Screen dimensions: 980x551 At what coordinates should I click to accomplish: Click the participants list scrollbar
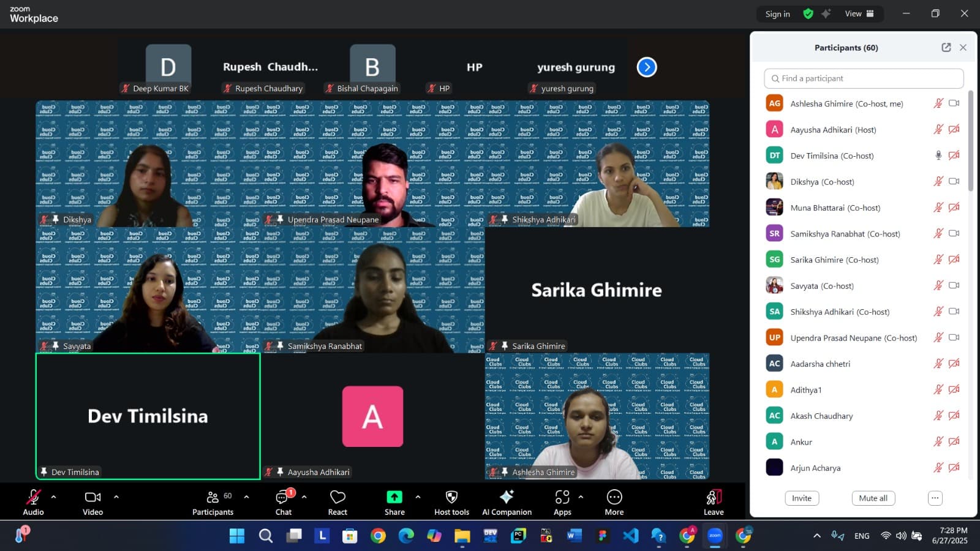tap(970, 142)
